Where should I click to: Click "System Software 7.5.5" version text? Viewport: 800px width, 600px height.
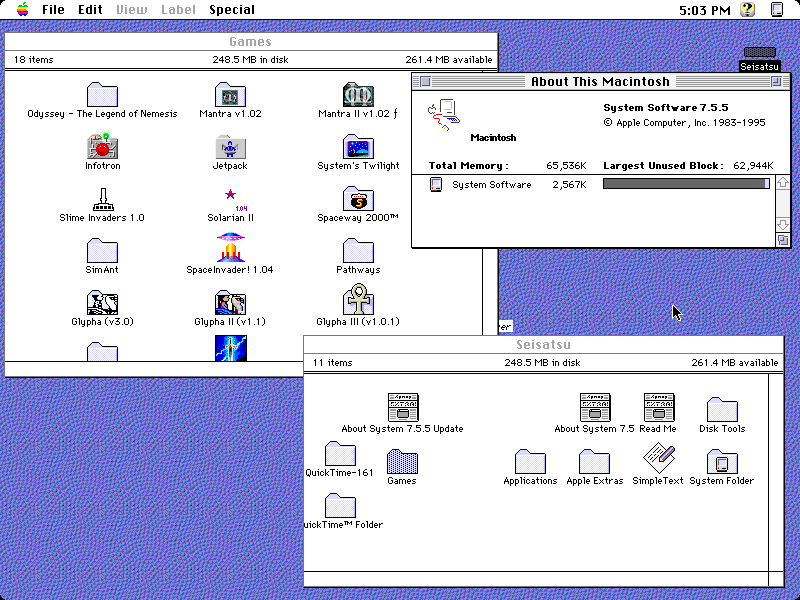[666, 108]
